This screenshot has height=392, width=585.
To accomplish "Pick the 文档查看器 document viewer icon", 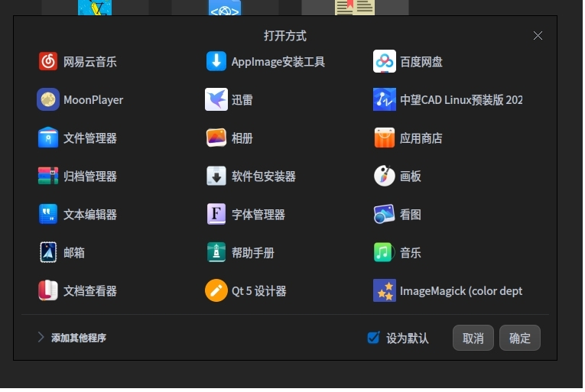I will pos(48,291).
